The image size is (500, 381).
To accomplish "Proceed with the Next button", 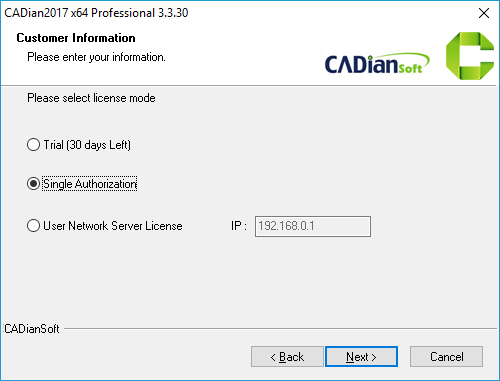I will click(x=361, y=357).
